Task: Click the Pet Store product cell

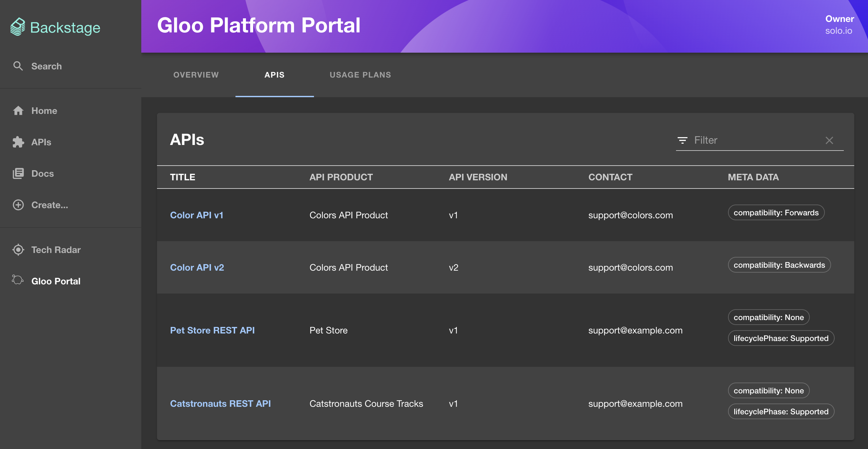Action: point(329,330)
